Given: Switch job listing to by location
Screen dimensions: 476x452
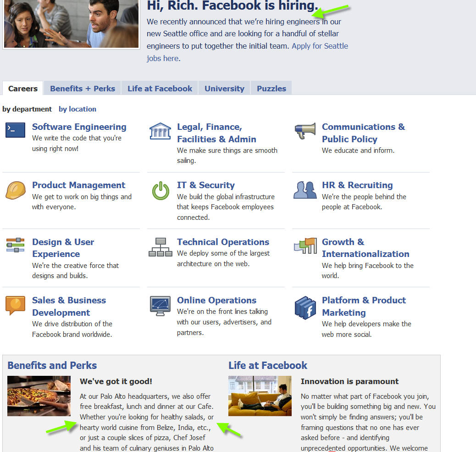Looking at the screenshot, I should (x=77, y=109).
